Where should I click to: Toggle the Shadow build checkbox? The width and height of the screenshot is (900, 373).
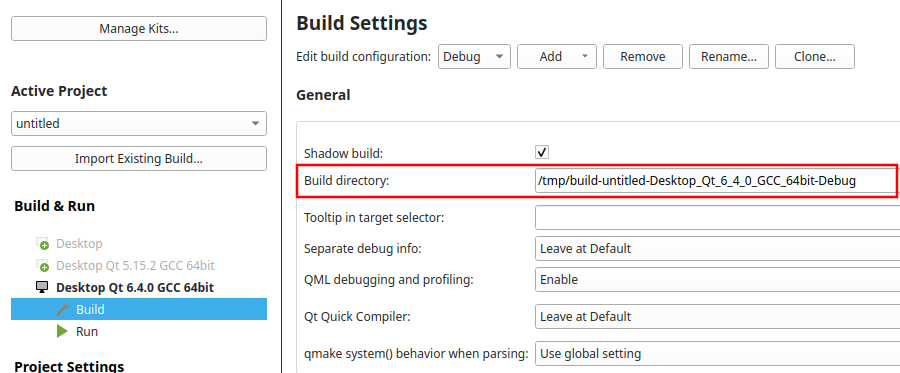coord(542,152)
